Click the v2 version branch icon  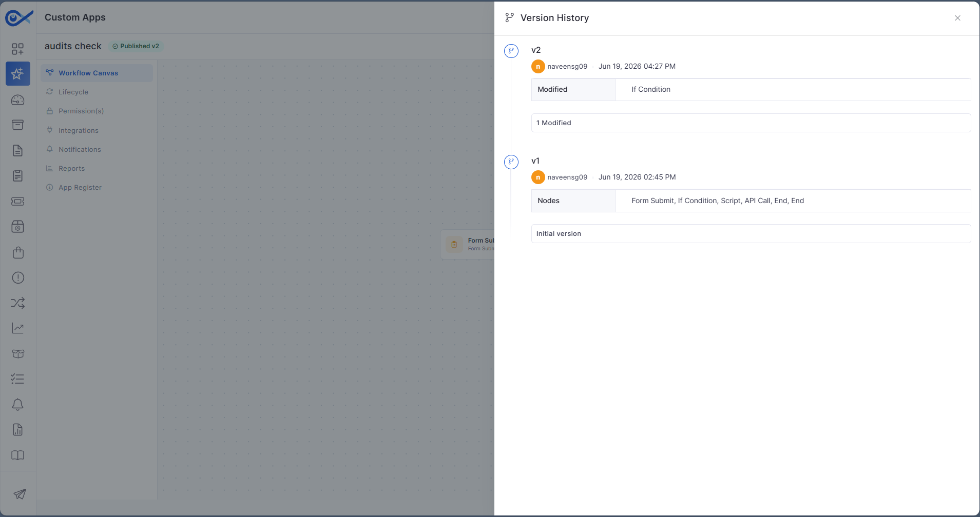click(511, 51)
